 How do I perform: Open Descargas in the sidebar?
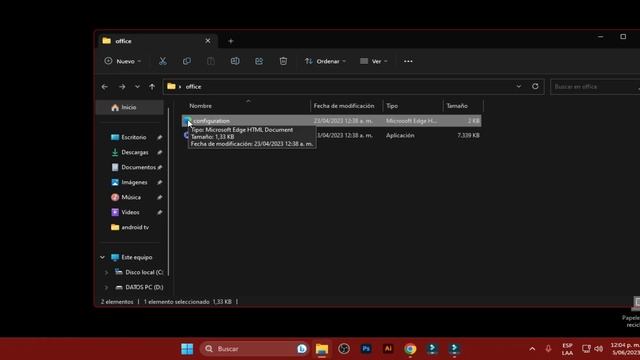tap(135, 152)
